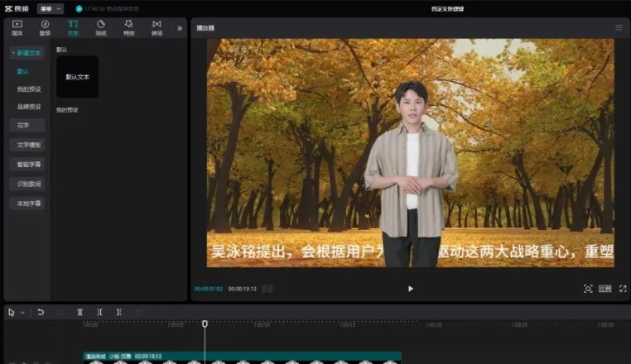This screenshot has height=364, width=631.
Task: Select 我的预设 in the text sidebar
Action: tap(29, 89)
